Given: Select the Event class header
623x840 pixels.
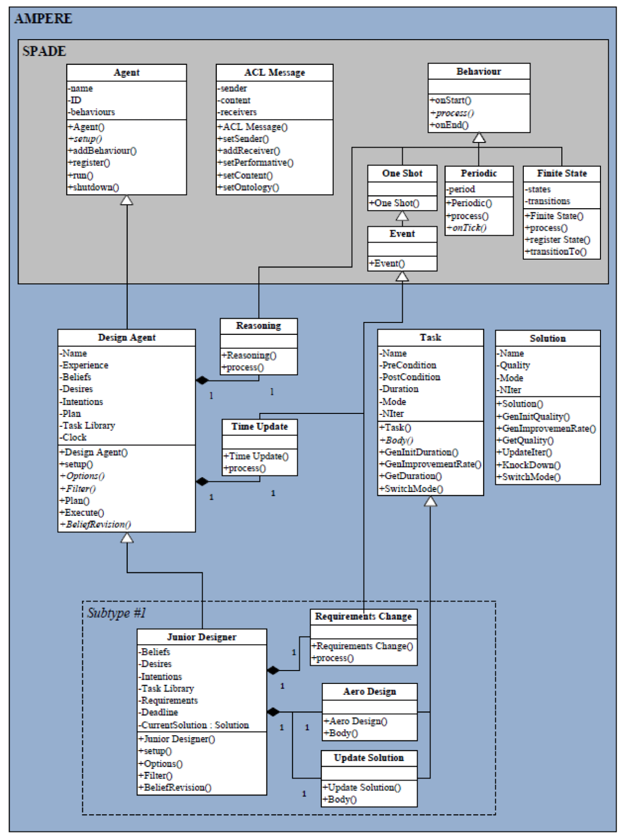Looking at the screenshot, I should click(402, 234).
